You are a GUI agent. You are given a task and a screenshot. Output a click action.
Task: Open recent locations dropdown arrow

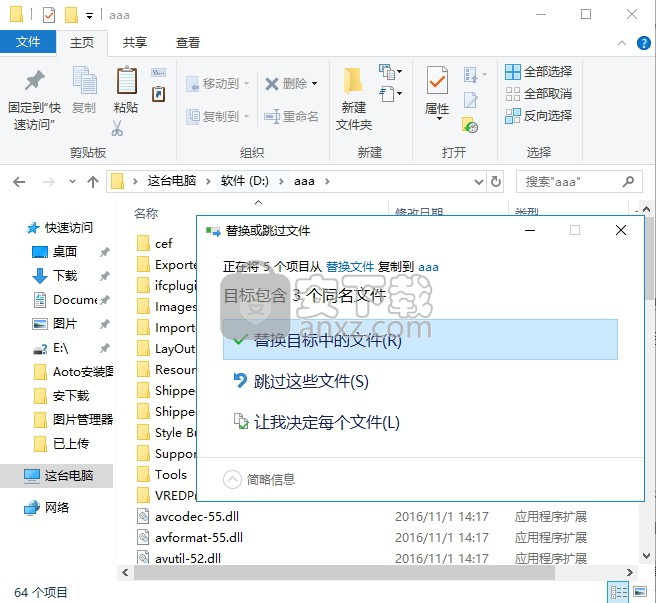point(72,182)
